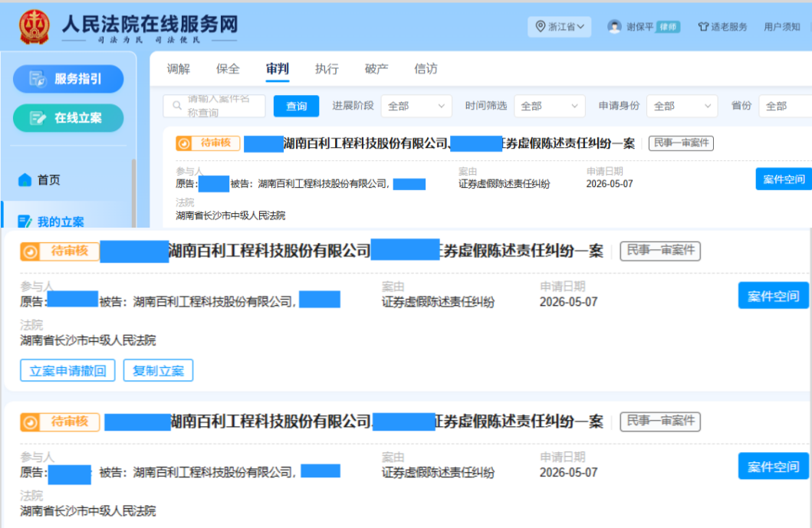Viewport: 812px width, 528px height.
Task: Click the pencil-form icon on 在线立案
Action: pos(38,118)
